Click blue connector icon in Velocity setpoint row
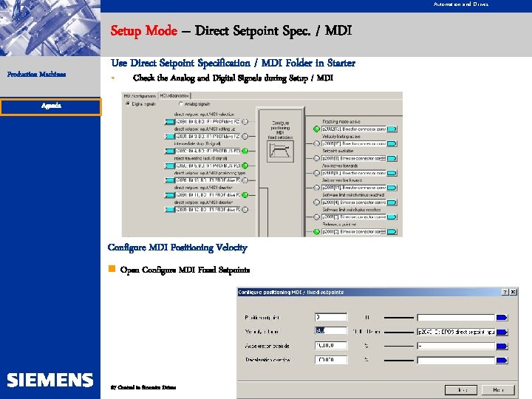The width and height of the screenshot is (532, 399). pyautogui.click(x=502, y=332)
